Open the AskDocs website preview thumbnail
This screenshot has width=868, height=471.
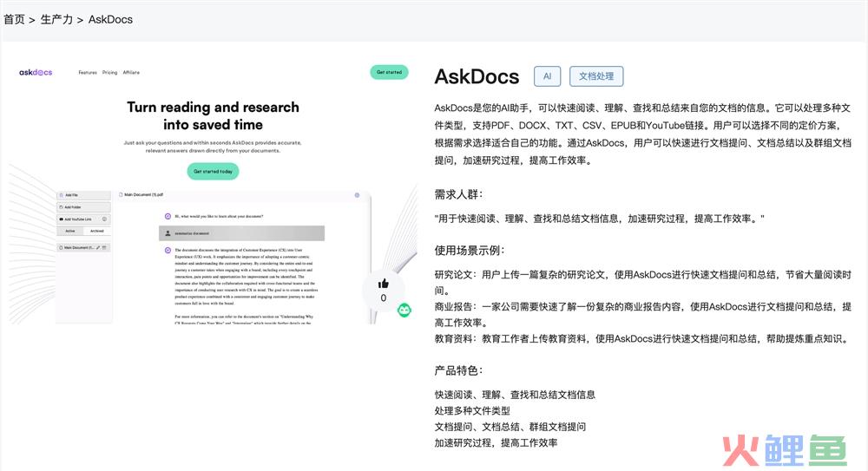[x=214, y=193]
